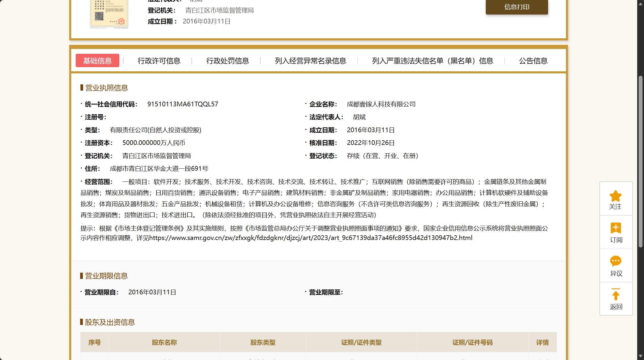Click the 股东名称 column header
644x360 pixels.
[164, 342]
